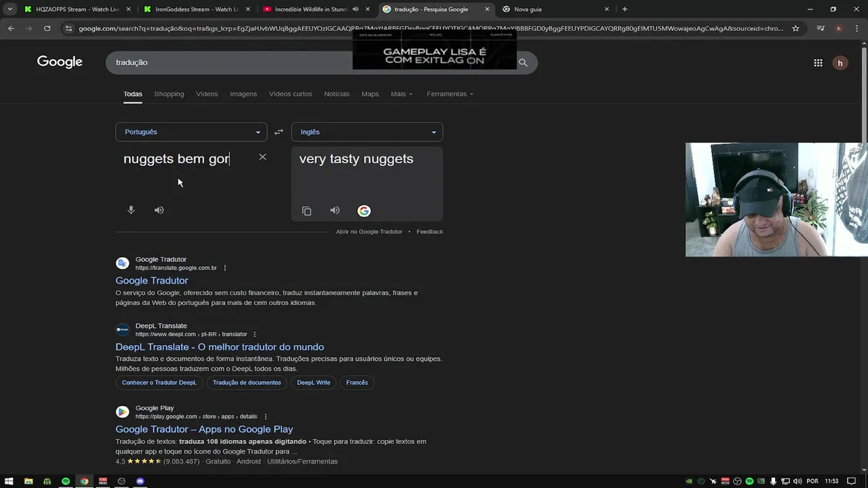This screenshot has height=488, width=868.
Task: Listen to the Portuguese source text
Action: coord(159,210)
